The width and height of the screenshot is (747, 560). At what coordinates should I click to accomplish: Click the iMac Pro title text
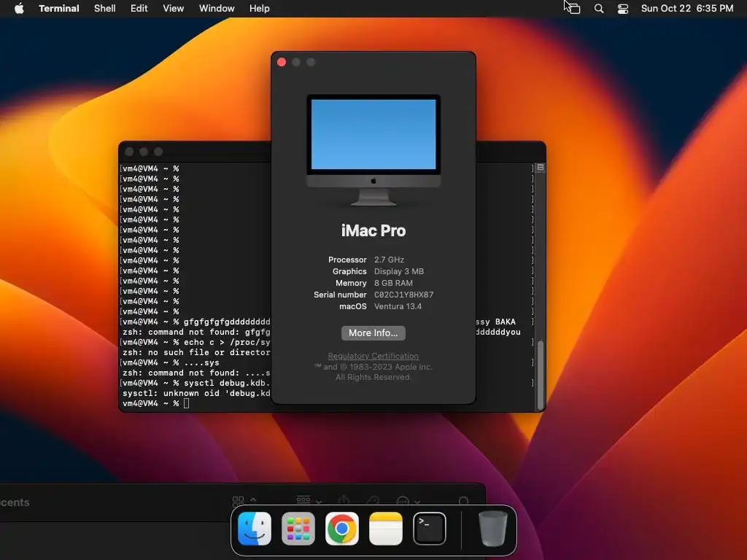[x=373, y=230]
